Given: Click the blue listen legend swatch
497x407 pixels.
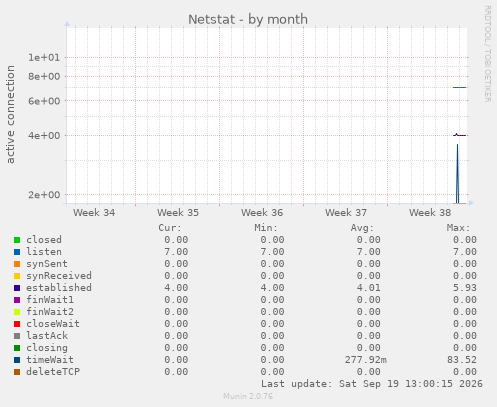Looking at the screenshot, I should (x=17, y=252).
